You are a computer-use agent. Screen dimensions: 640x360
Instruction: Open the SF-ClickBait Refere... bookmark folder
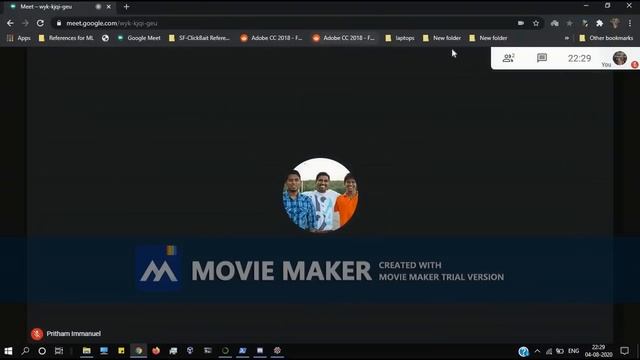click(x=199, y=38)
